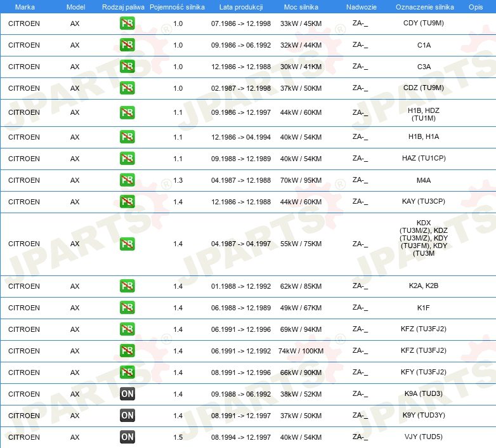Click the petrol fuel icon in the C1A row

pos(127,45)
